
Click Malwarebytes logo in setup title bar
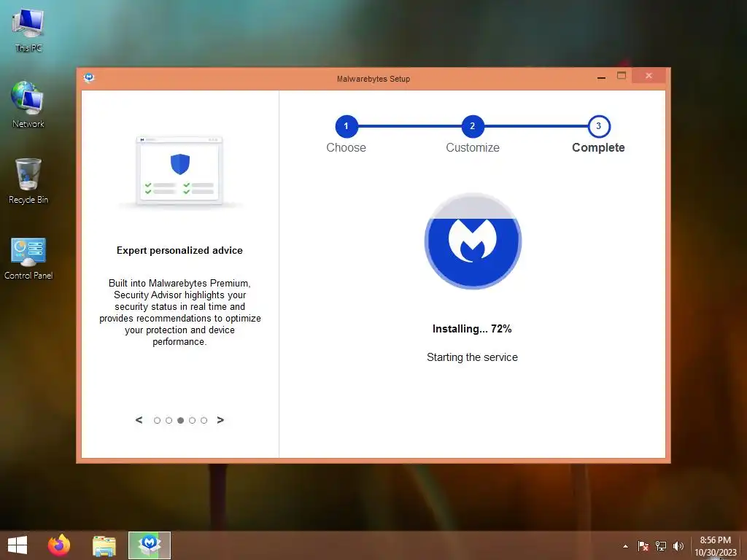click(x=88, y=77)
